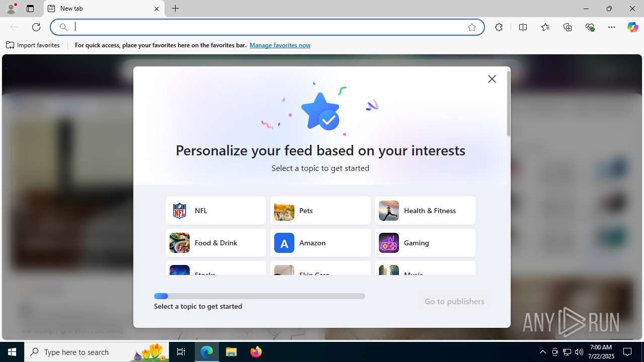Open the Windows Start menu
This screenshot has width=644, height=362.
pos(12,352)
